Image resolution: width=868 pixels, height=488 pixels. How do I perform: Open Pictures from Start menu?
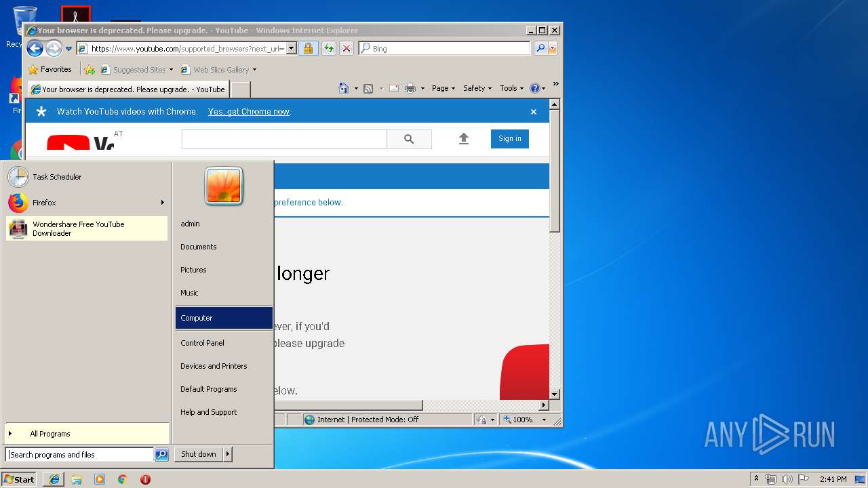(224, 270)
